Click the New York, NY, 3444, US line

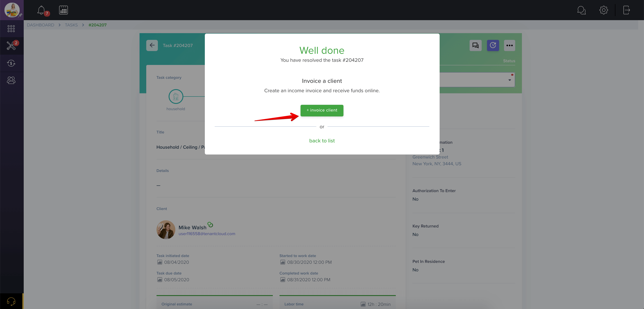437,164
